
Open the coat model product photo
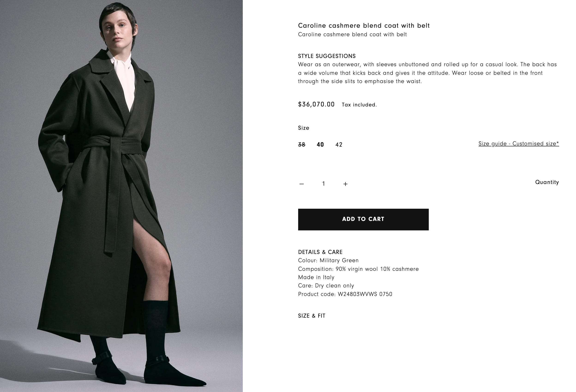coord(121,196)
